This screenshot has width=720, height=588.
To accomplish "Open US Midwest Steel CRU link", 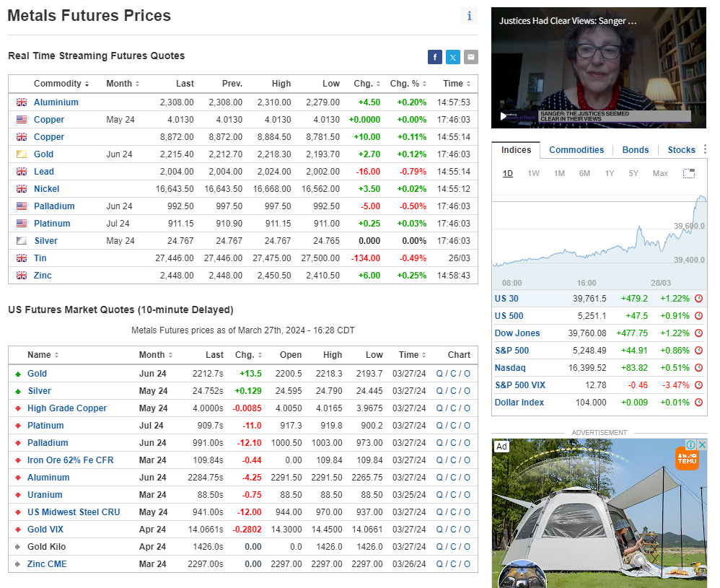I will [74, 512].
